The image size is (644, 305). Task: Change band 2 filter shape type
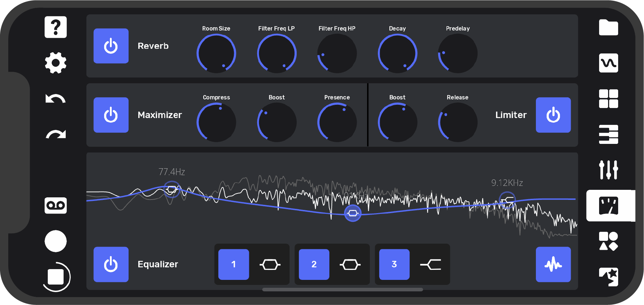tap(350, 265)
